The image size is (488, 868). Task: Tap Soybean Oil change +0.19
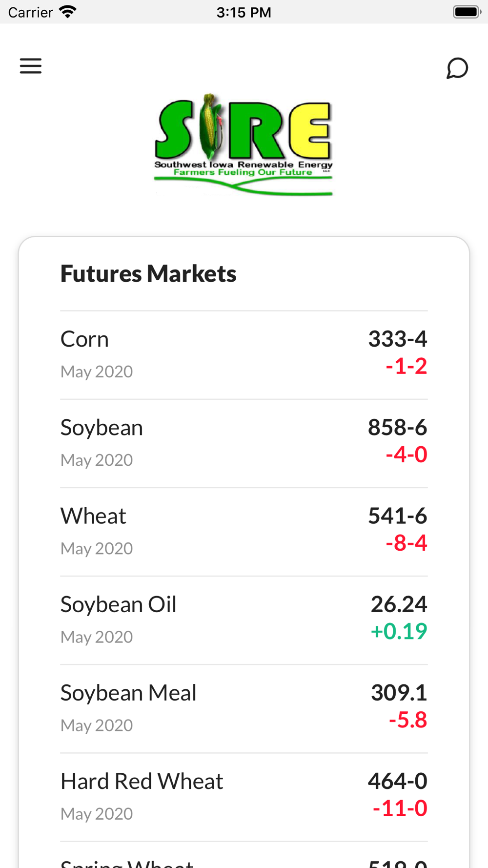click(x=399, y=631)
